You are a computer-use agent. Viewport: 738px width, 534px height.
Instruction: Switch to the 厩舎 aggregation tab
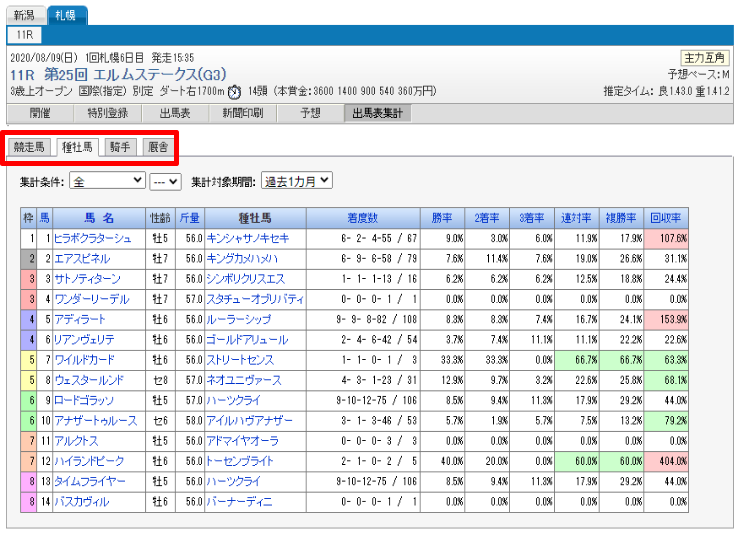(x=157, y=147)
